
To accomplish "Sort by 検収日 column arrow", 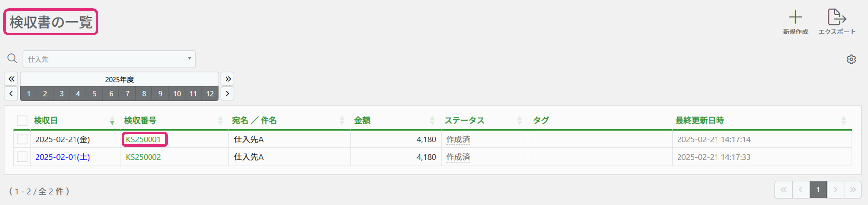I will pos(112,121).
